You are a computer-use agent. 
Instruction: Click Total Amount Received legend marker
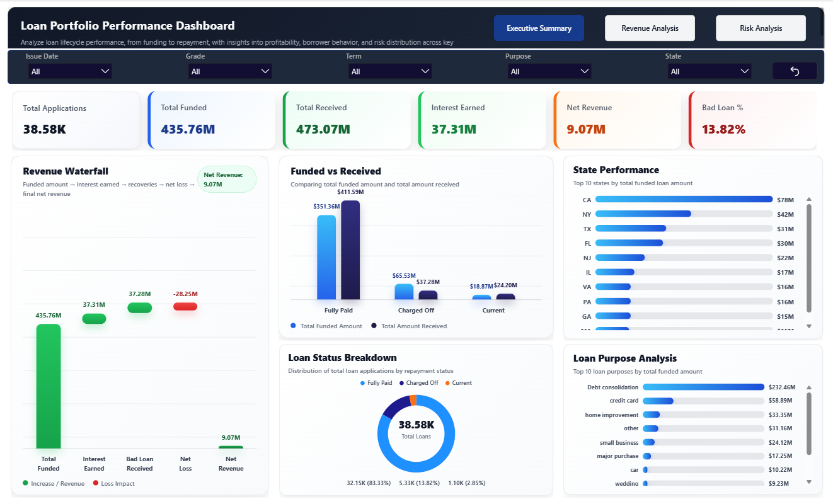[374, 326]
